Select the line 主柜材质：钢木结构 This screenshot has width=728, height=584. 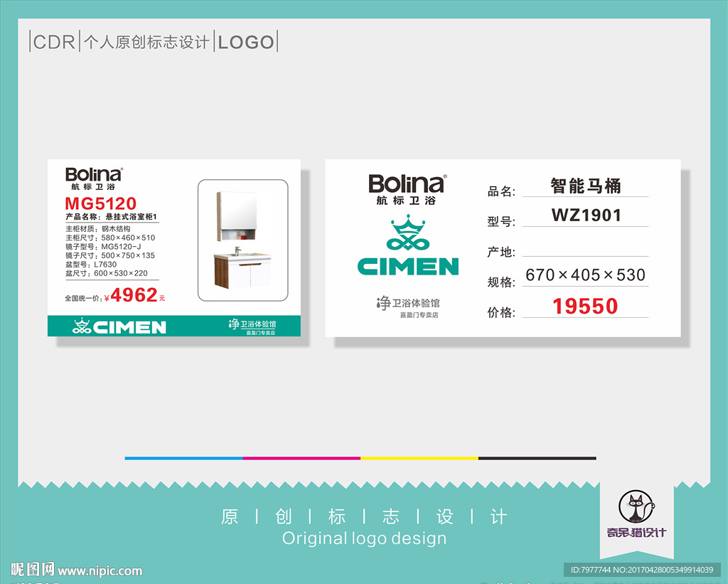coord(98,228)
